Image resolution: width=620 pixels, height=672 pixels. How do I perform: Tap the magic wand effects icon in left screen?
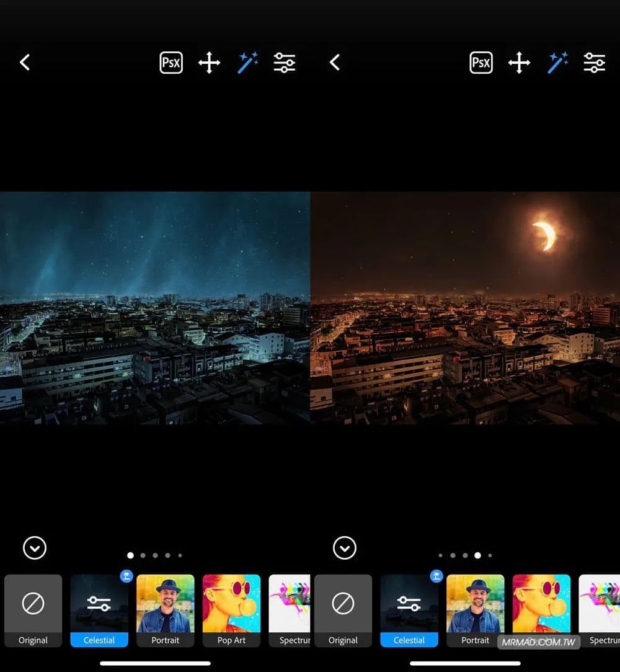click(x=247, y=63)
